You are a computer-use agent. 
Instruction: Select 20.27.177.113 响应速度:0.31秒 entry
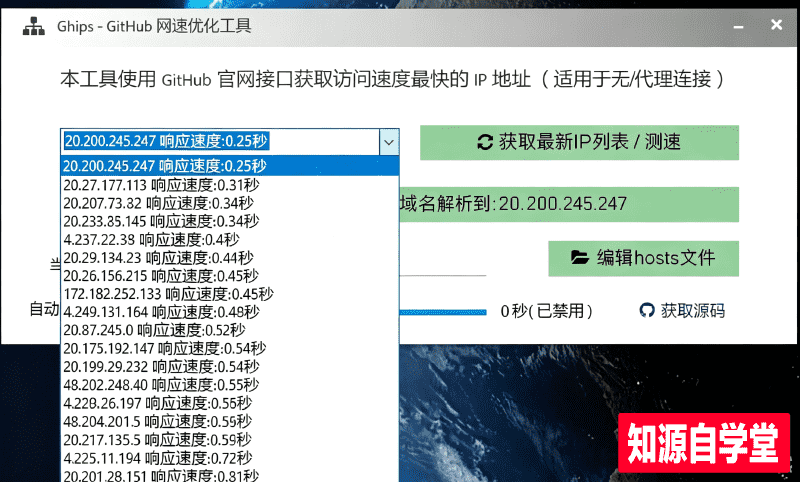click(230, 185)
